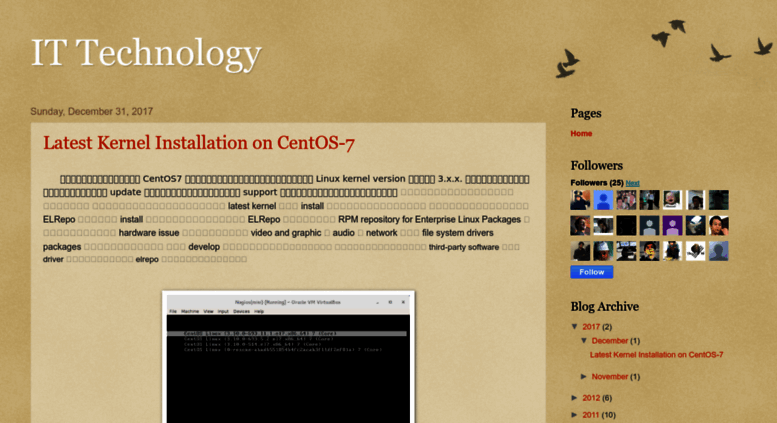Click the text RPM repository for Enterprise Linux Packages

[x=429, y=219]
